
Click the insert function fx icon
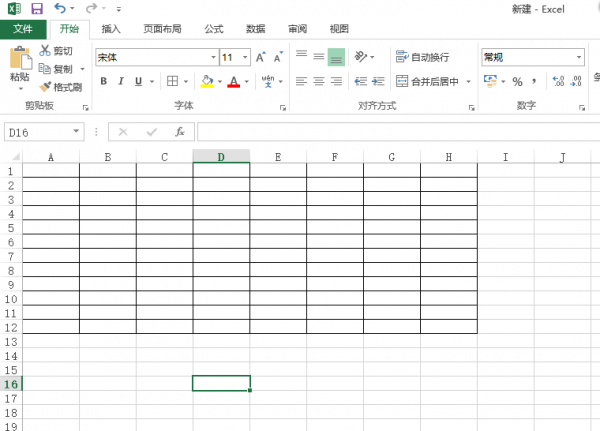(180, 132)
